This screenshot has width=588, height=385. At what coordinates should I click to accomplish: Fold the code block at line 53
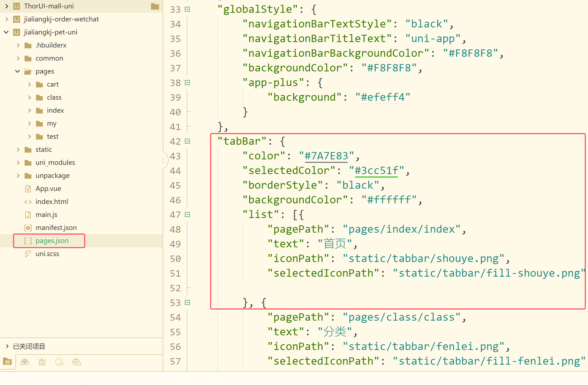click(187, 302)
